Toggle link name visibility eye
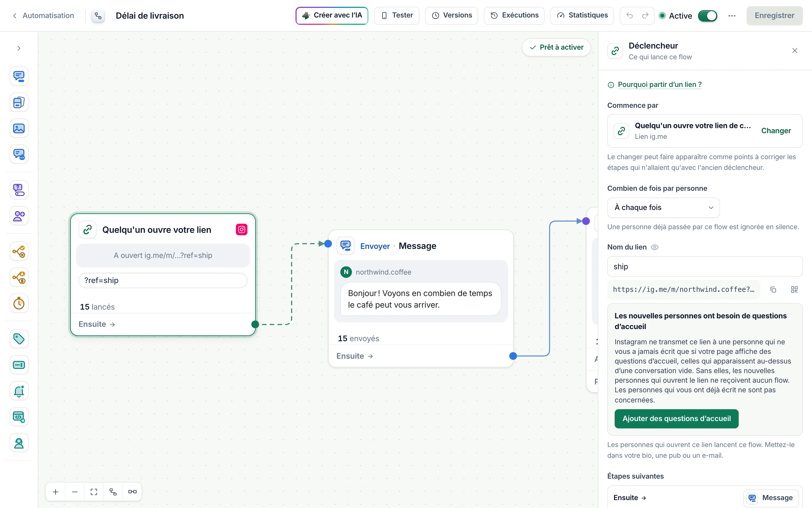 pyautogui.click(x=655, y=247)
